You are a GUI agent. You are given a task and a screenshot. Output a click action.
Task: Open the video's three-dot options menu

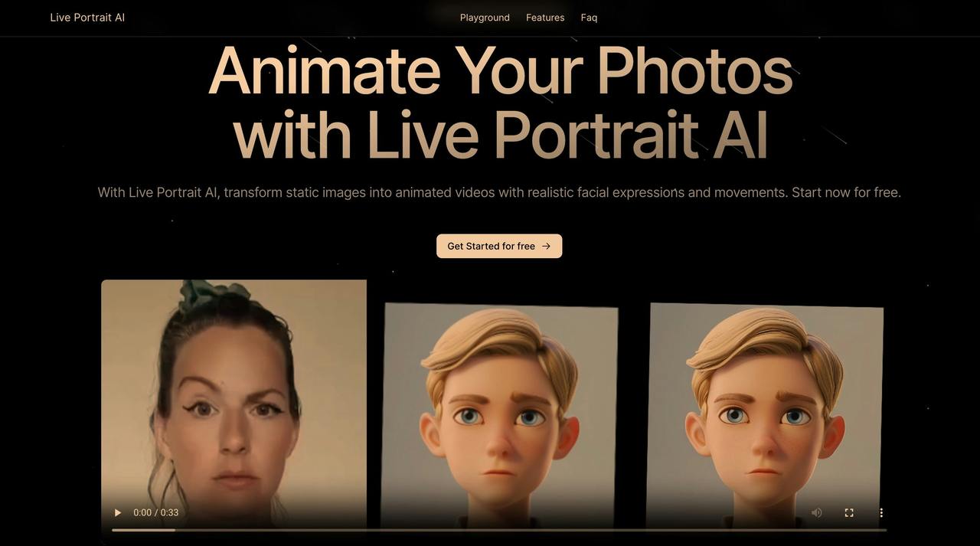881,512
